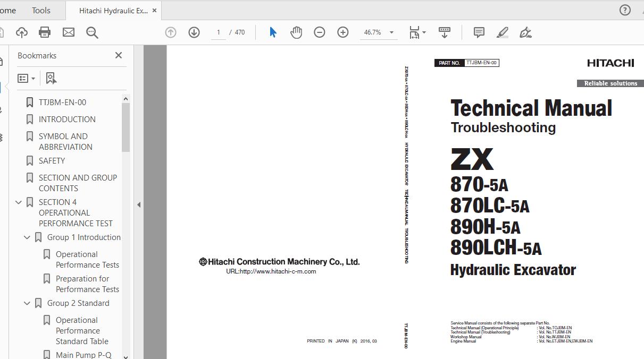The height and width of the screenshot is (359, 644).
Task: Click the 'Troubleshooting' subtitle text
Action: coord(503,127)
